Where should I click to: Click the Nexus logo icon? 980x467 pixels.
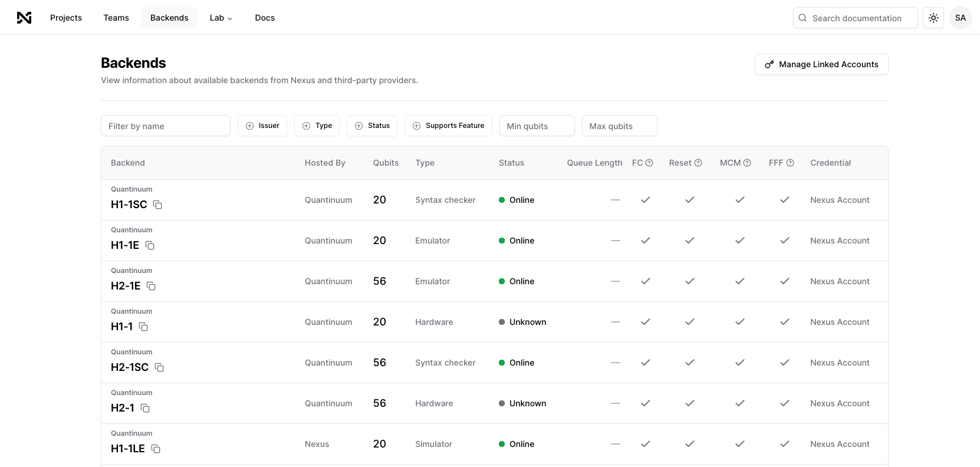tap(24, 18)
